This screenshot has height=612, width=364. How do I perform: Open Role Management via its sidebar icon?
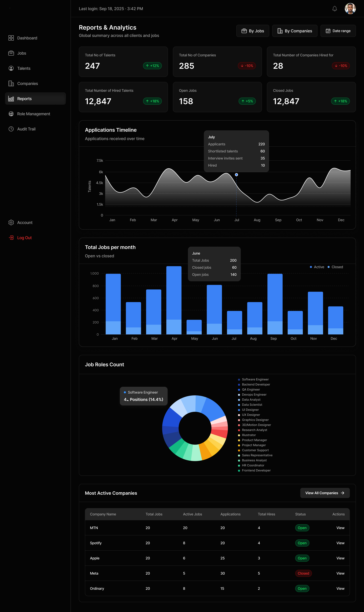tap(11, 114)
